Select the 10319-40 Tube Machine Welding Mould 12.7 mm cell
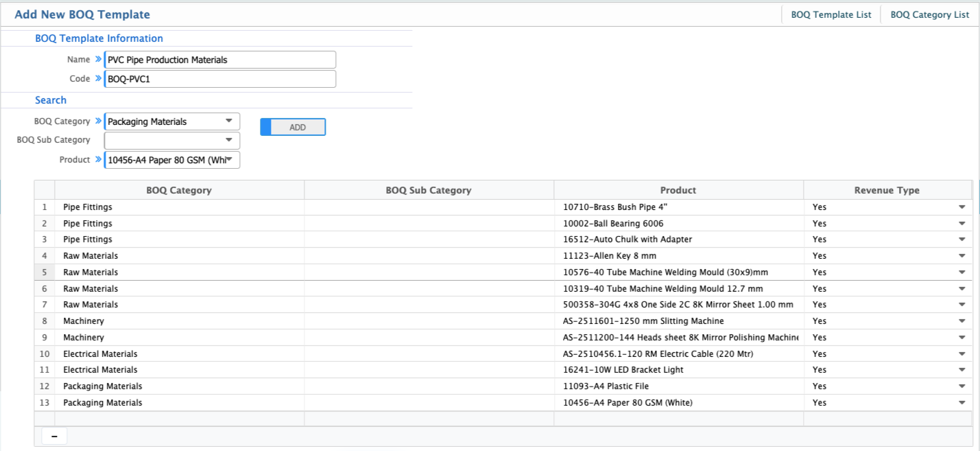The image size is (980, 451). tap(678, 289)
